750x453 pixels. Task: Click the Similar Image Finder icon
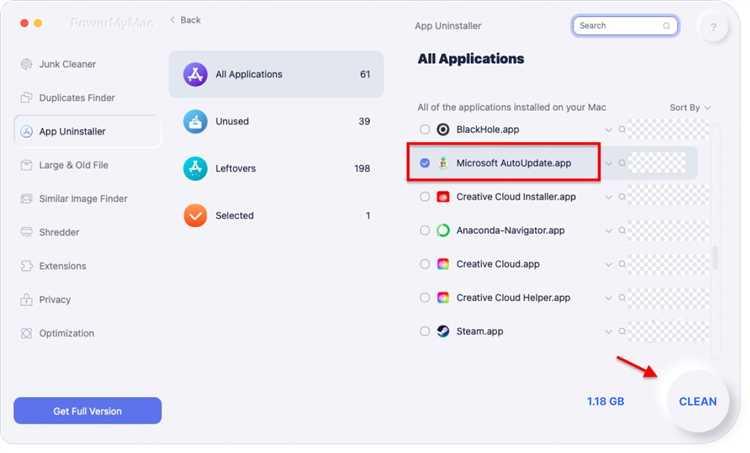pos(27,199)
